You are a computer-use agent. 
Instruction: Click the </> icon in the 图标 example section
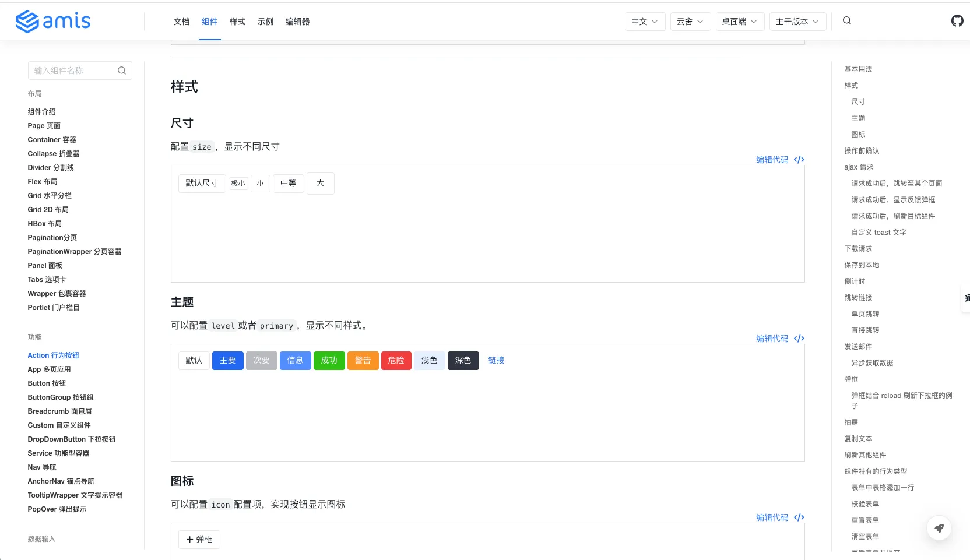tap(799, 517)
